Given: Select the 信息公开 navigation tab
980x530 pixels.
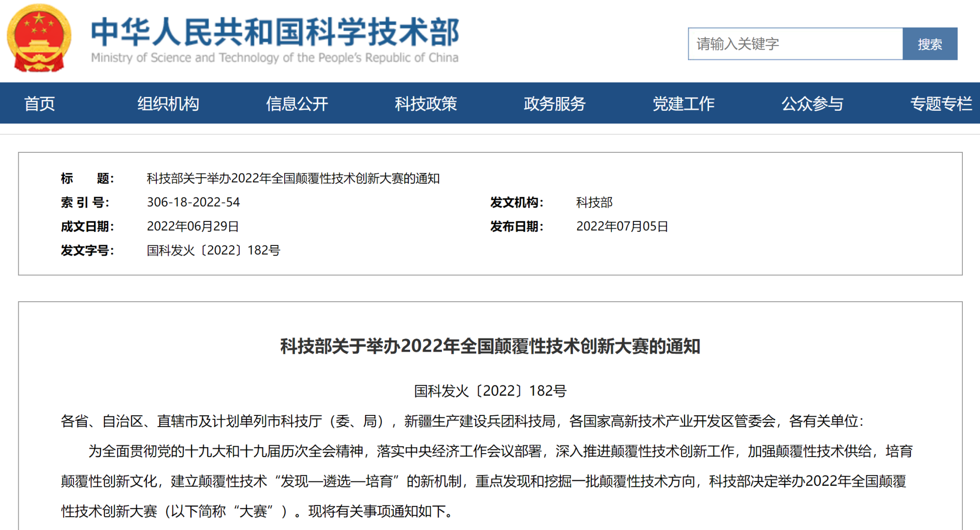Looking at the screenshot, I should 296,103.
